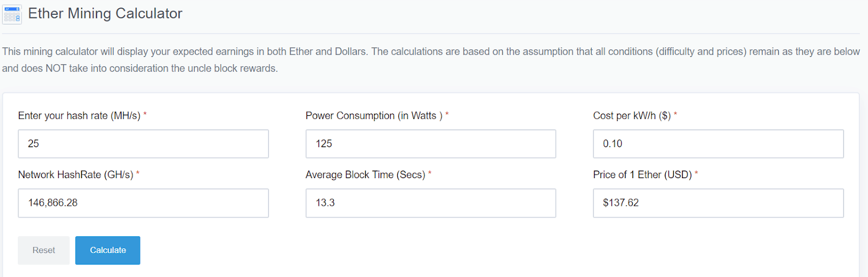
Task: Click the red asterisk after Power Consumption label
Action: [447, 115]
